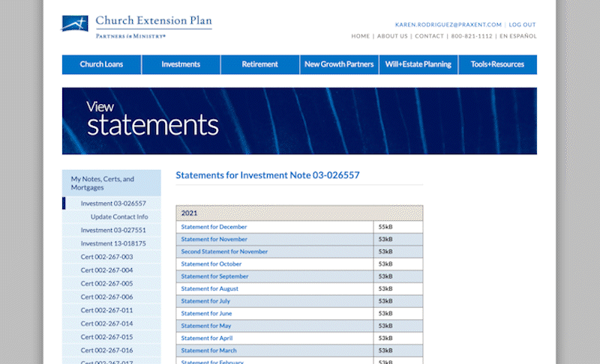Log out of the account

tap(522, 25)
